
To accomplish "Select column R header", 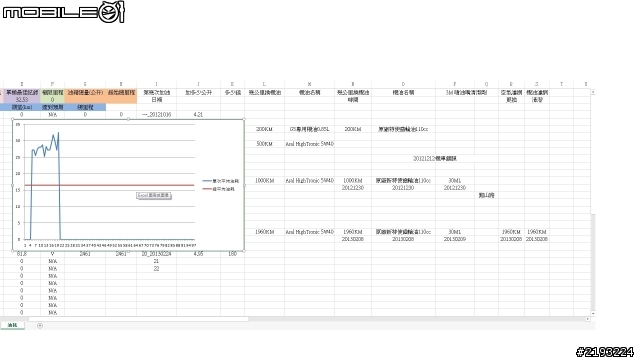I will click(511, 84).
